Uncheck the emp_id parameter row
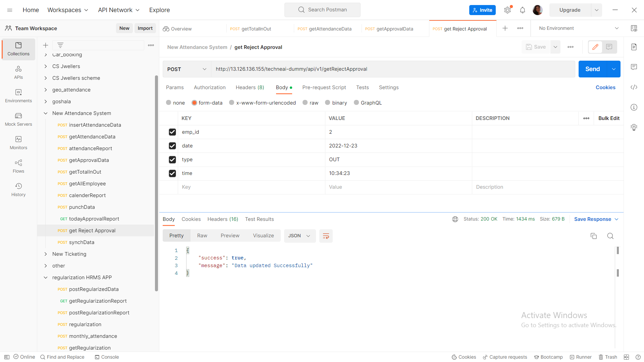The width and height of the screenshot is (644, 362). click(x=172, y=132)
